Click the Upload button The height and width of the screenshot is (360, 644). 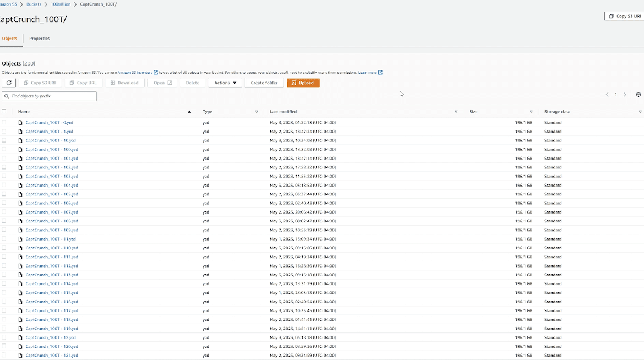[x=303, y=83]
